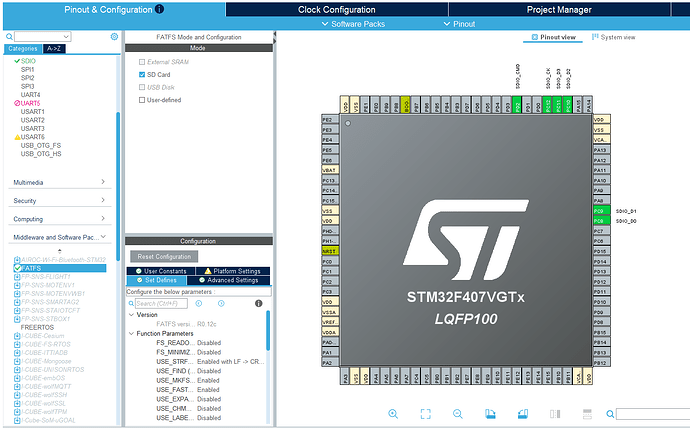This screenshot has width=690, height=428.
Task: Toggle the USB Disk checkbox
Action: point(142,87)
